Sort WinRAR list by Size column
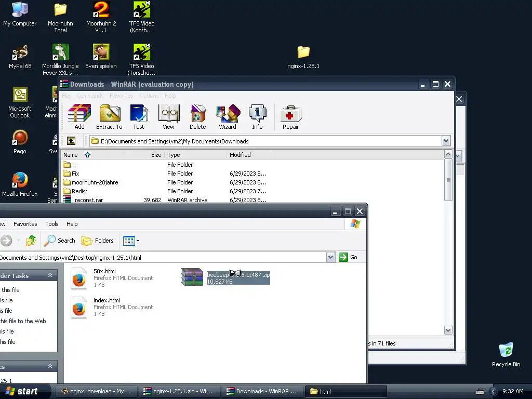This screenshot has height=399, width=532. [143, 155]
